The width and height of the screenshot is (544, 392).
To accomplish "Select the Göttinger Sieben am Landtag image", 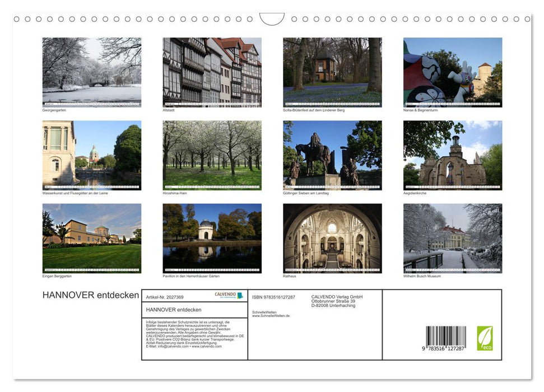I will 332,155.
